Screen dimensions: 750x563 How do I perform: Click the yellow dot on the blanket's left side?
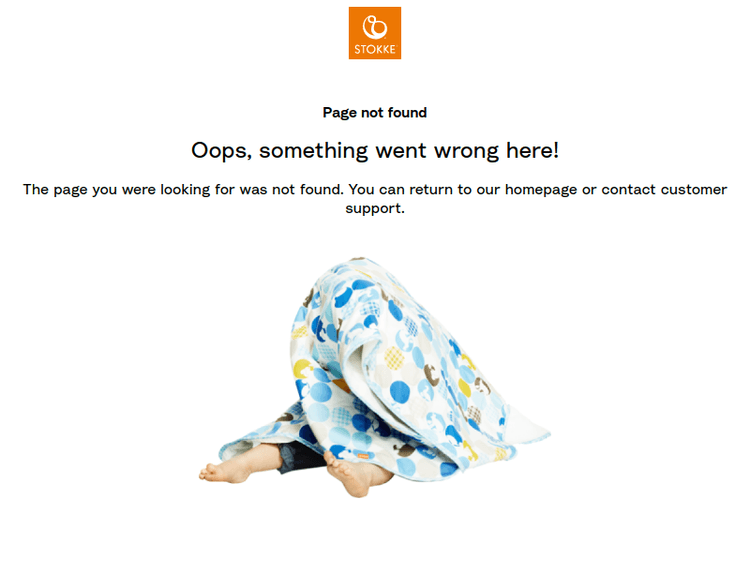tap(303, 369)
